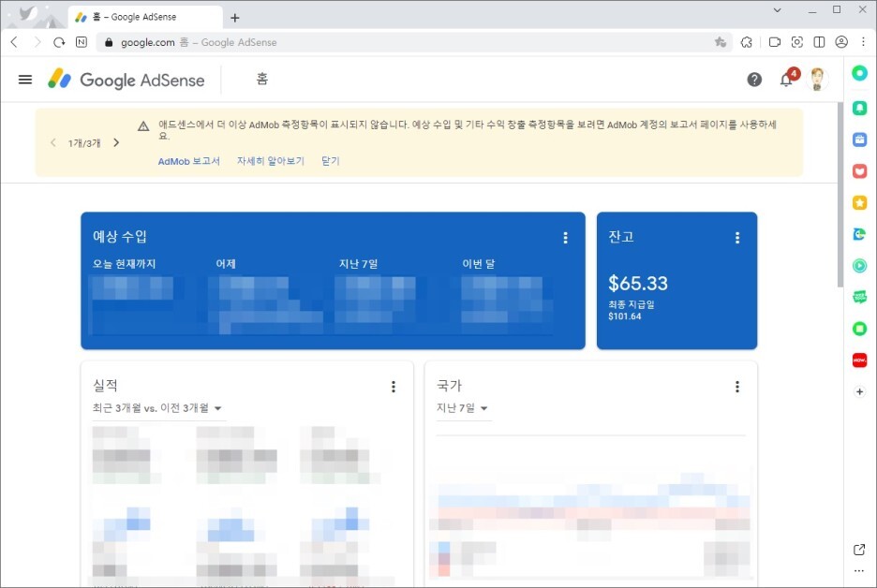This screenshot has width=877, height=588.
Task: Open the green bell sidebar icon
Action: [x=859, y=108]
